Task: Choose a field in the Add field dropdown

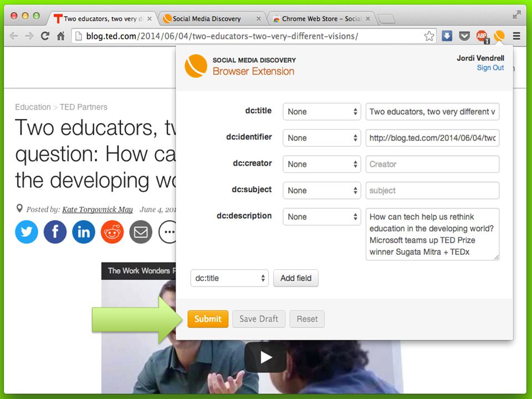Action: pyautogui.click(x=229, y=278)
